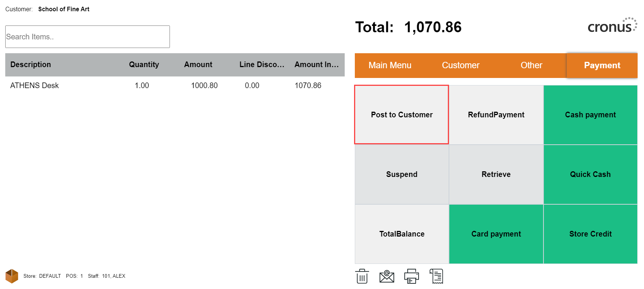Open the receipt icon

(x=436, y=277)
